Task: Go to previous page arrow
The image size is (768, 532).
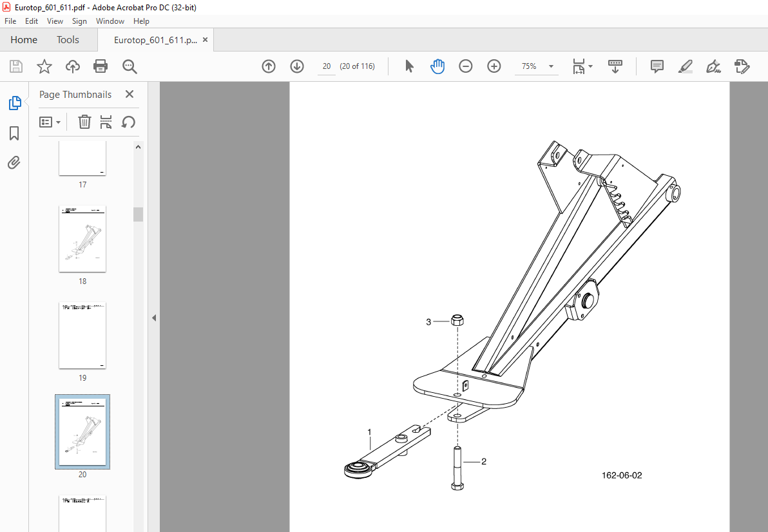Action: point(269,66)
